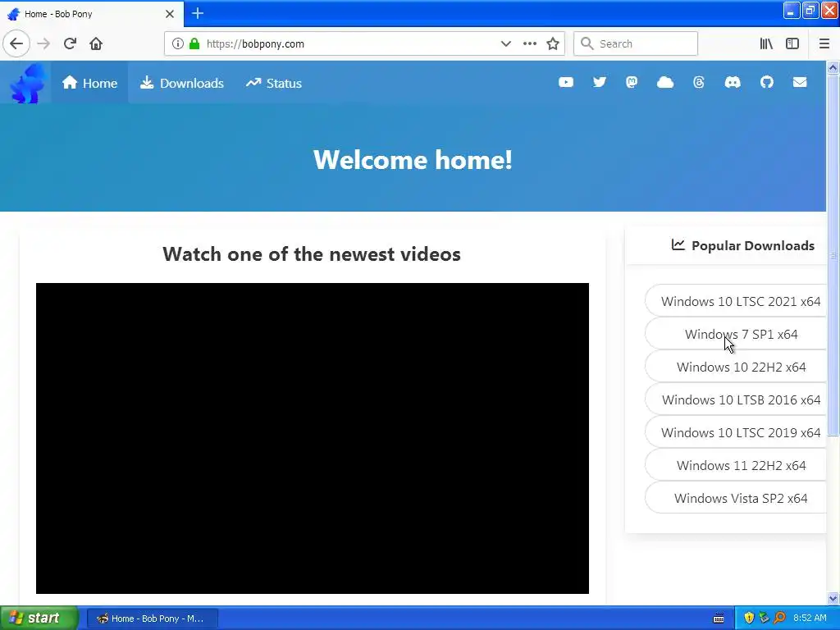Open the Library icon in toolbar
Image resolution: width=840 pixels, height=630 pixels.
pos(766,43)
